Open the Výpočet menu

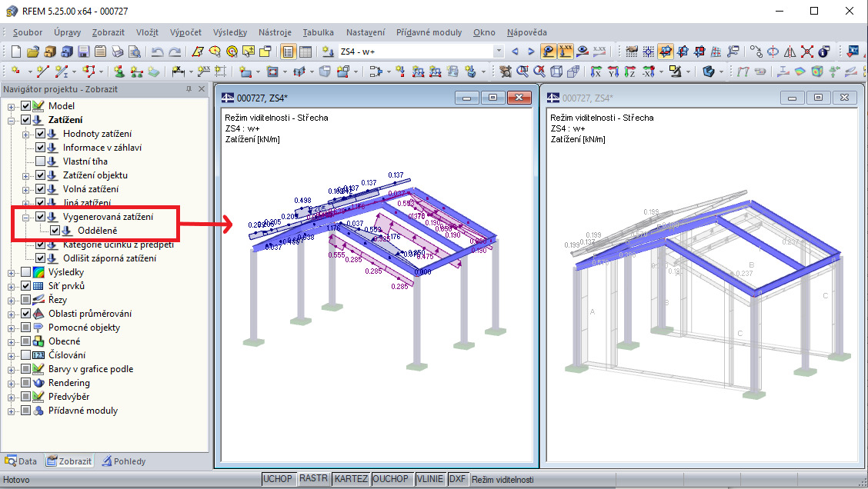(x=185, y=32)
